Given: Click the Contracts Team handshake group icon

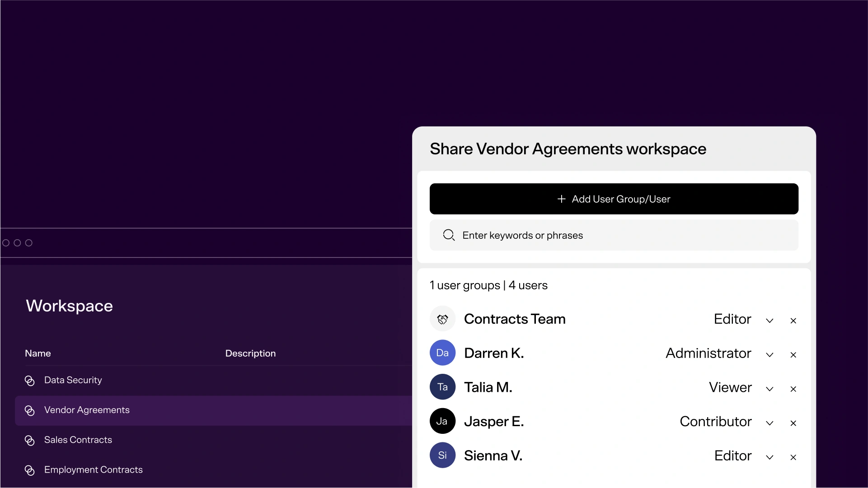Looking at the screenshot, I should pyautogui.click(x=442, y=319).
